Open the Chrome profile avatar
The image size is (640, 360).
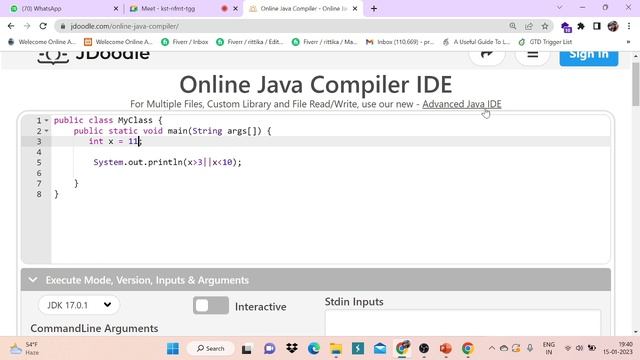pyautogui.click(x=613, y=26)
